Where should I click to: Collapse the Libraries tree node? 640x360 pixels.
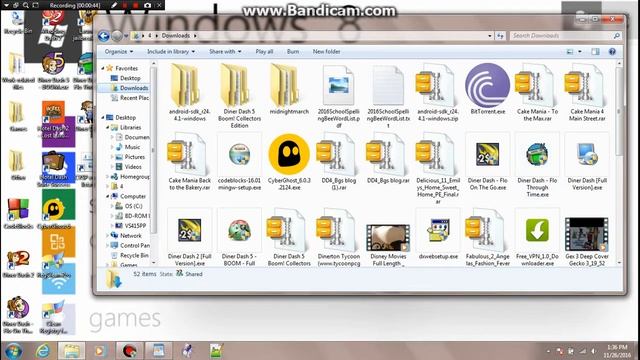pos(108,128)
